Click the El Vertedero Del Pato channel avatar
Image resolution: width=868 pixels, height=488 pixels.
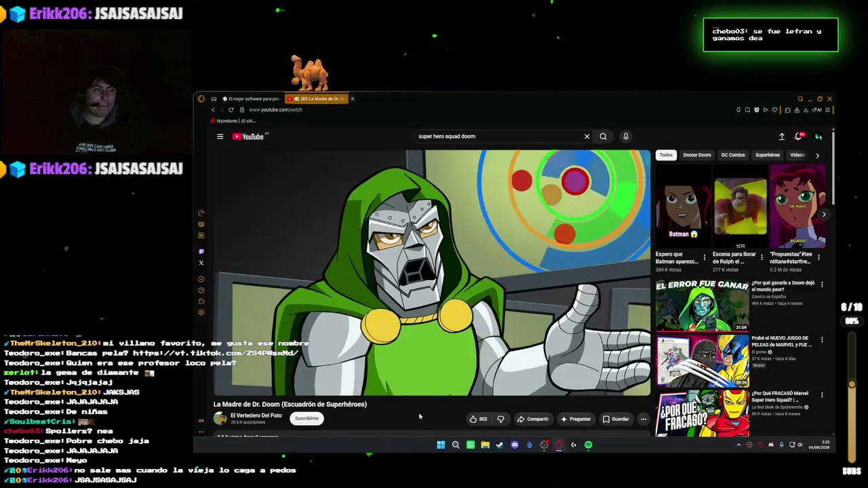(x=220, y=418)
